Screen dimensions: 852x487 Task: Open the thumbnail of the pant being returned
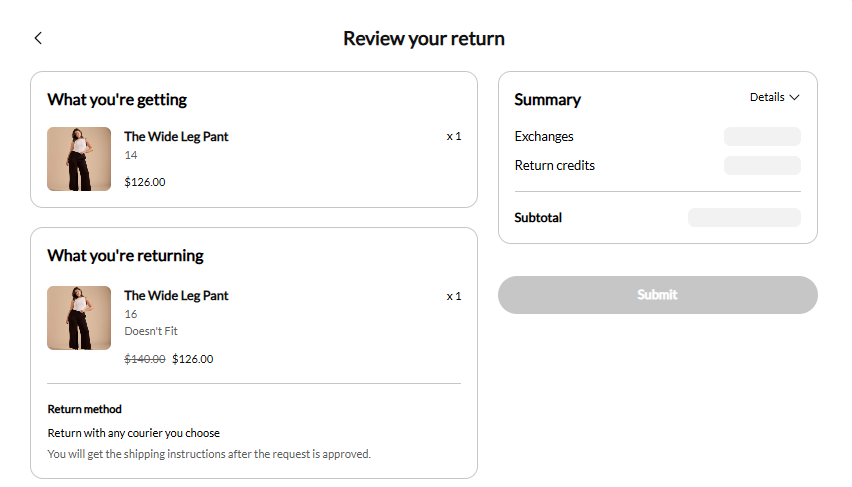79,318
